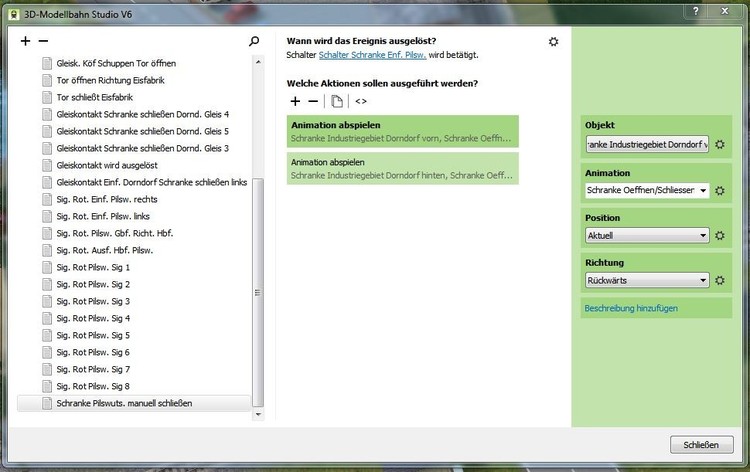Viewport: 750px width, 472px height.
Task: Close the dialog with the title bar X
Action: point(725,11)
